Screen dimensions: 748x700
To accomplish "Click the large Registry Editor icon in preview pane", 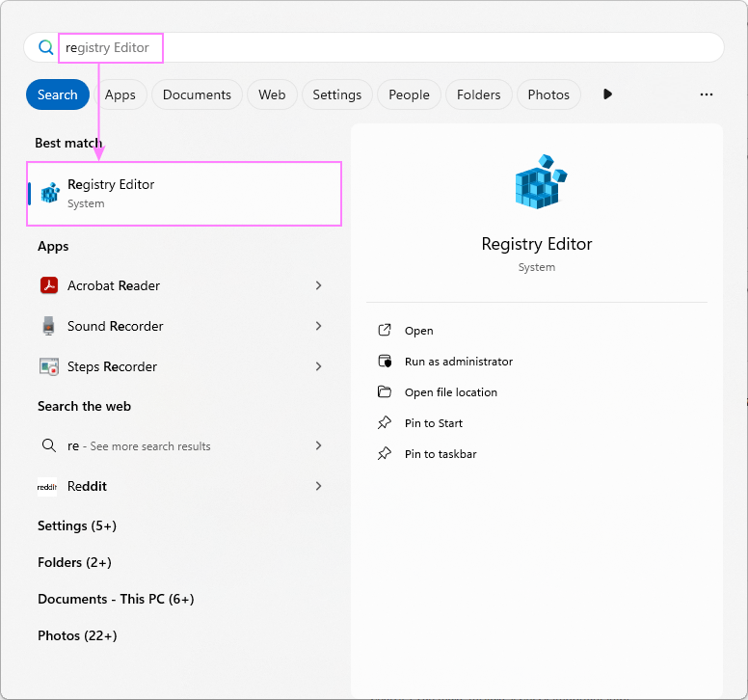I will [x=541, y=182].
